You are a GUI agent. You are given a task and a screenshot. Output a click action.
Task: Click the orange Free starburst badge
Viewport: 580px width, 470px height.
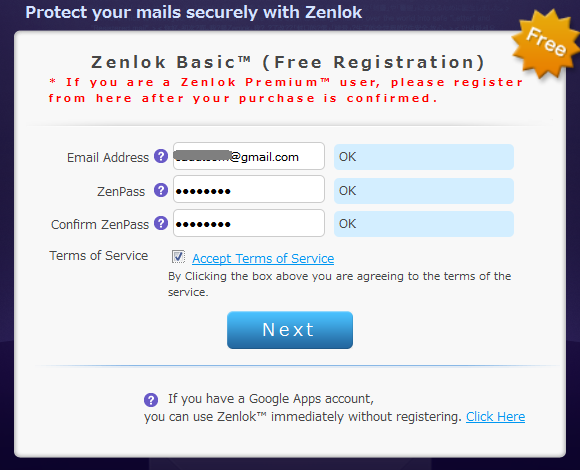coord(545,44)
